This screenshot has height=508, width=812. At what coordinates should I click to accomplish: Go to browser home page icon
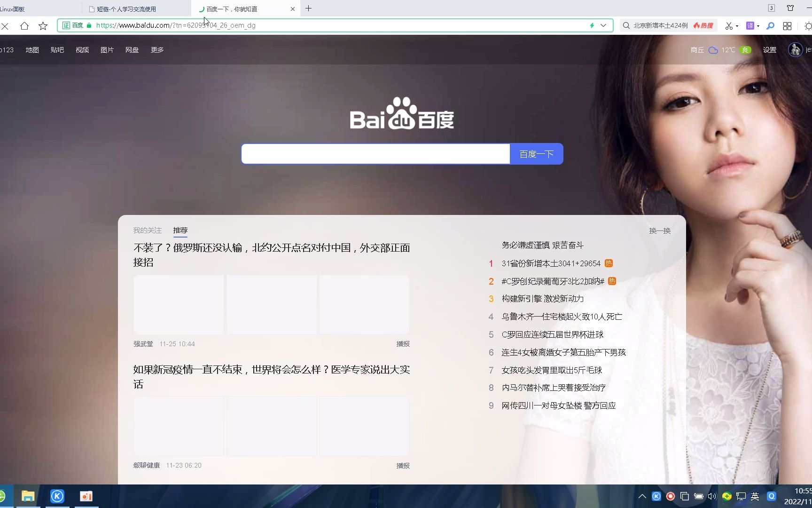pos(24,26)
